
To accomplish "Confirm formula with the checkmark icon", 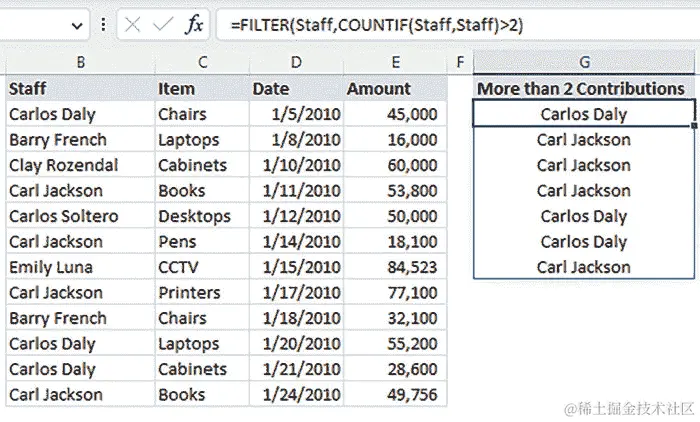I will click(162, 25).
